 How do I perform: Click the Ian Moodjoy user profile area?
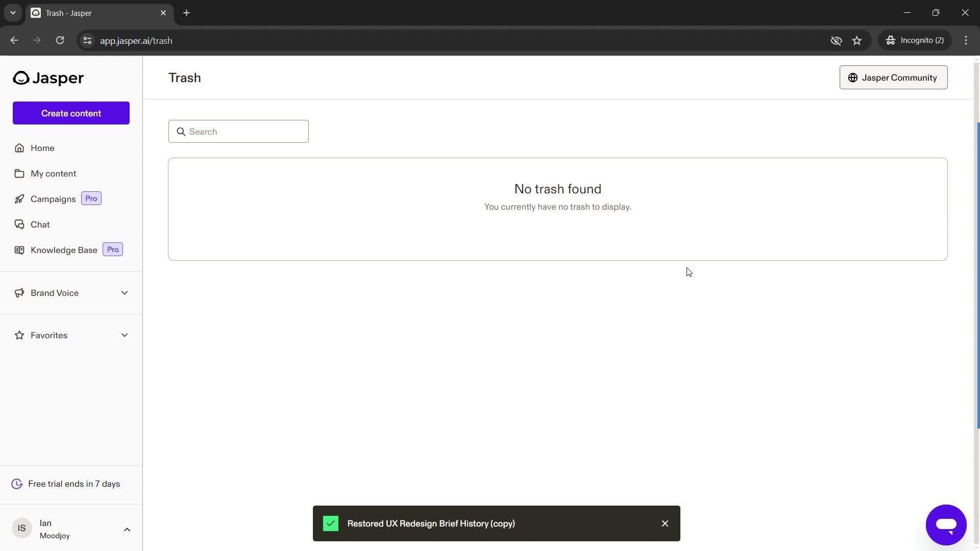coord(70,529)
